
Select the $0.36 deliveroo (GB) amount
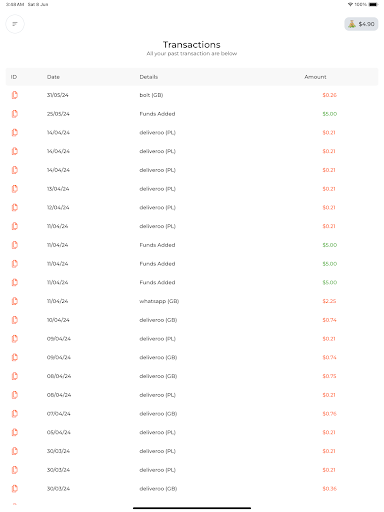pos(329,489)
